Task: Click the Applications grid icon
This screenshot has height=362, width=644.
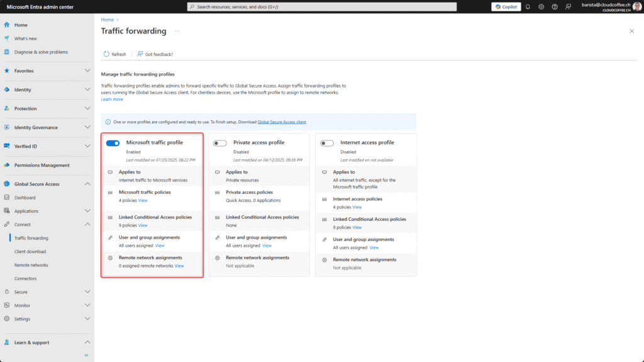Action: tap(6, 211)
